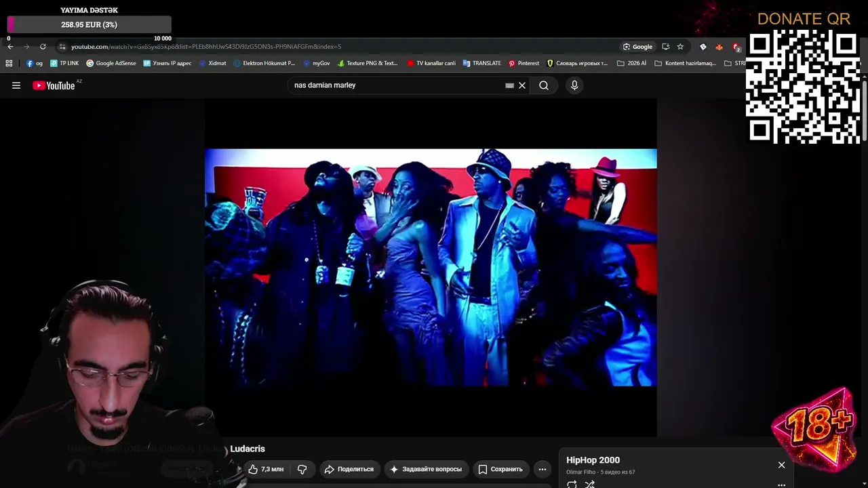Open the Pinterest bookmark
The height and width of the screenshot is (488, 868).
pos(524,63)
